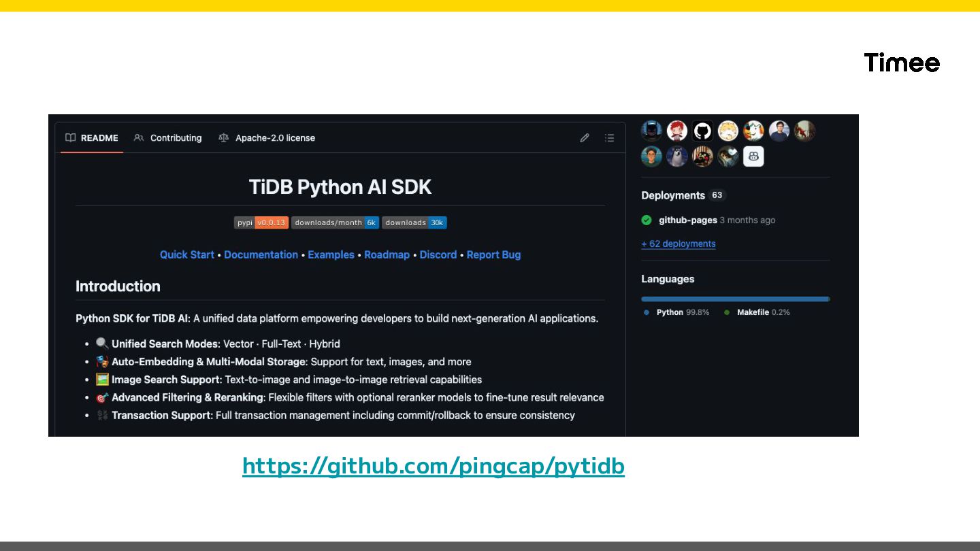Open the dark painting contributor avatar
980x551 pixels.
click(728, 156)
